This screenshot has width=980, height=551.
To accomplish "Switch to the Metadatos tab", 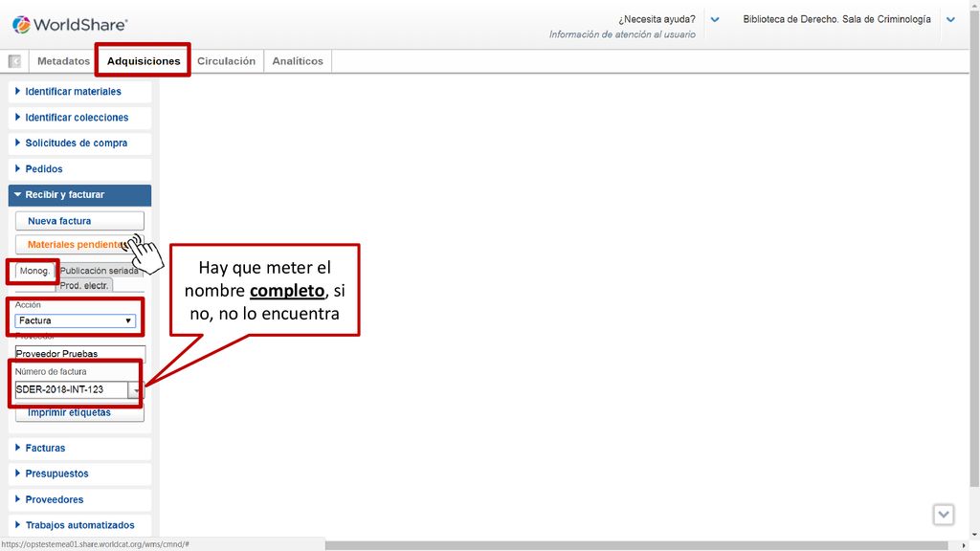I will tap(63, 61).
